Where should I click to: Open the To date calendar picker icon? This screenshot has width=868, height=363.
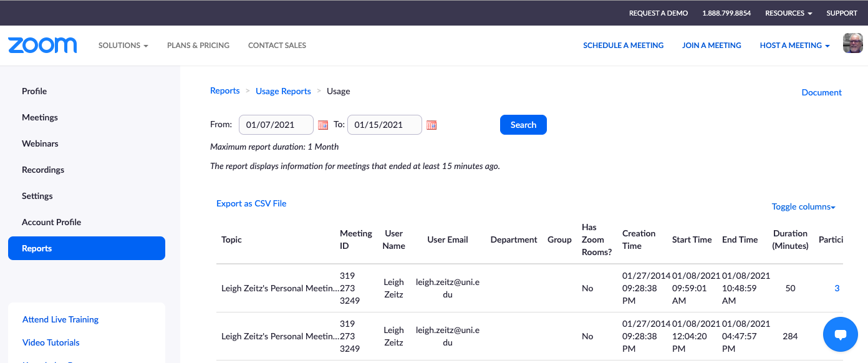pyautogui.click(x=432, y=125)
